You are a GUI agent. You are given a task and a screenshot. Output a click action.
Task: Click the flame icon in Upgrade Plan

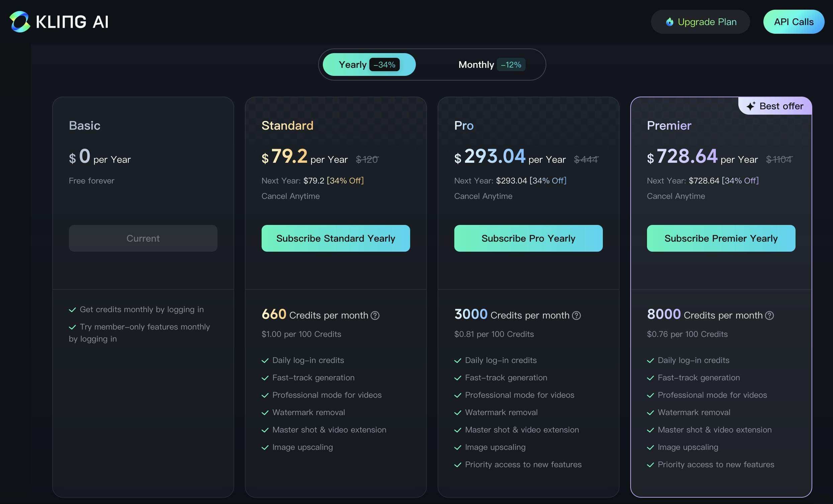tap(669, 22)
